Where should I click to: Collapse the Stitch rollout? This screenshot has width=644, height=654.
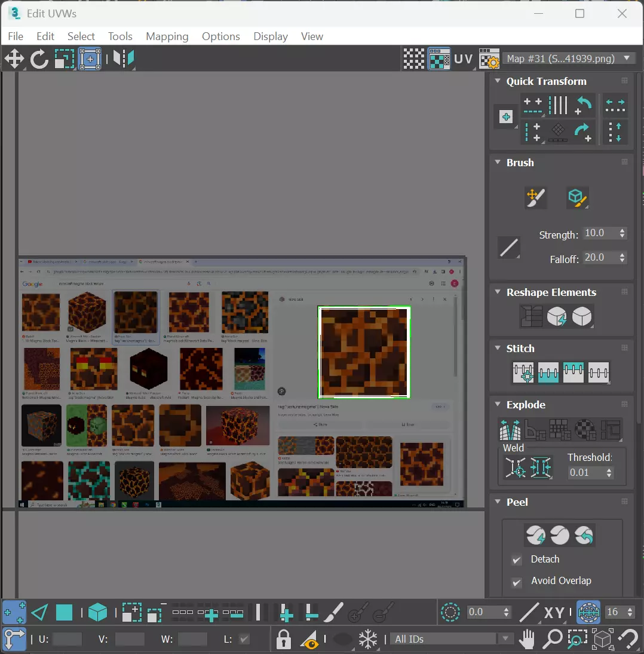(497, 348)
